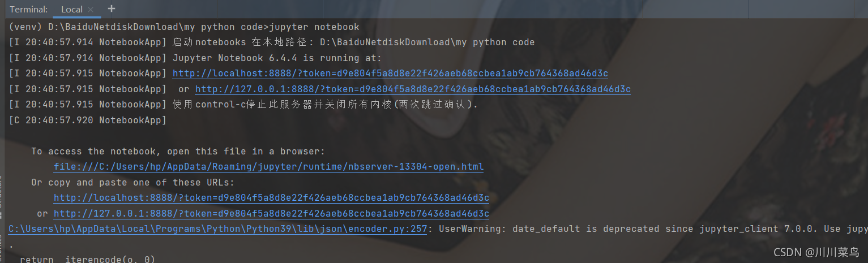
Task: Open first localhost:8888 token link
Action: [390, 74]
